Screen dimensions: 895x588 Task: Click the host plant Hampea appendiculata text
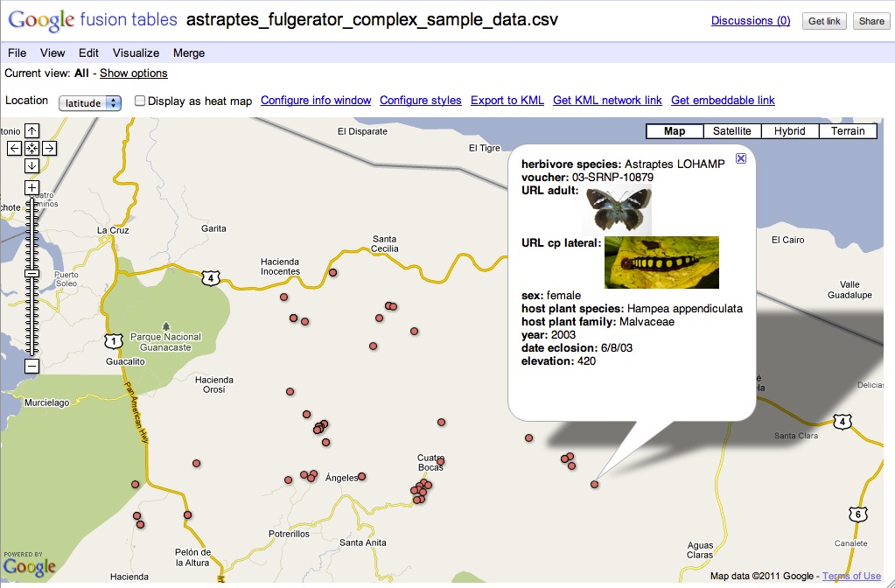pyautogui.click(x=685, y=309)
